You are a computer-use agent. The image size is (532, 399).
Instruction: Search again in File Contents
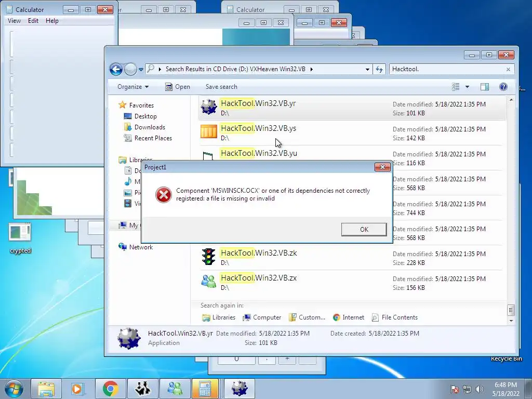point(395,317)
